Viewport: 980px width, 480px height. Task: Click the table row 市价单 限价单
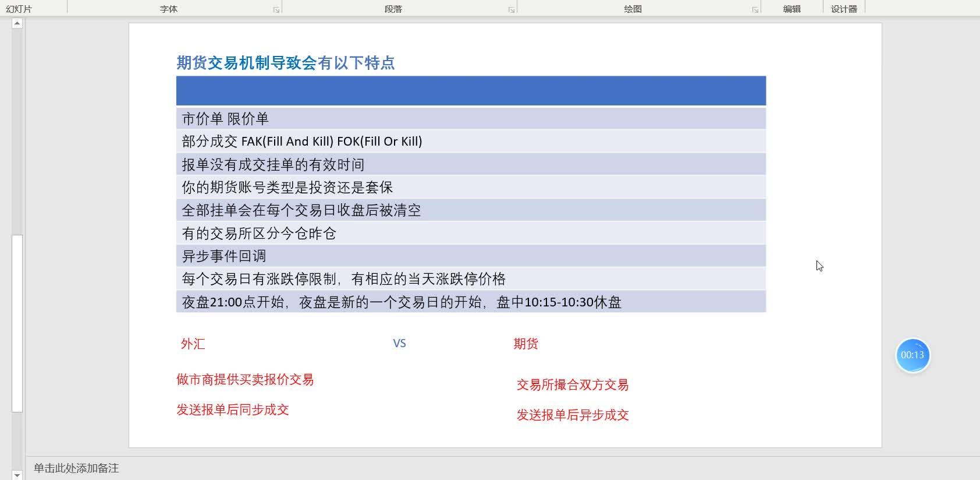(471, 118)
